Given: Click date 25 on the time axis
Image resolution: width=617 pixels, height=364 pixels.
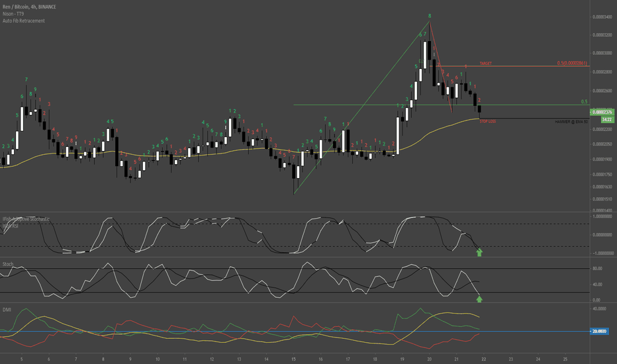Looking at the screenshot, I should coord(565,359).
